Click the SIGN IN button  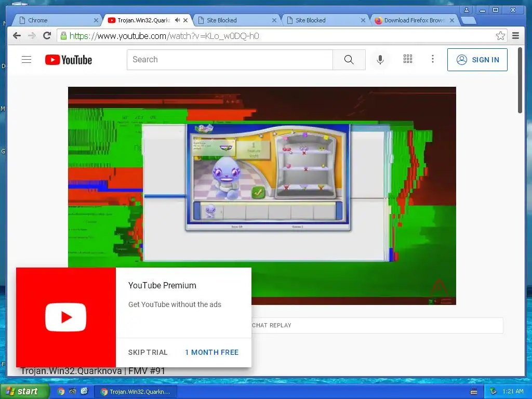click(x=477, y=60)
